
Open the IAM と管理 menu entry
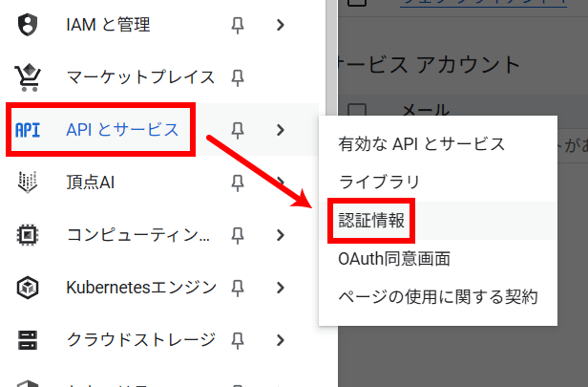point(159,25)
